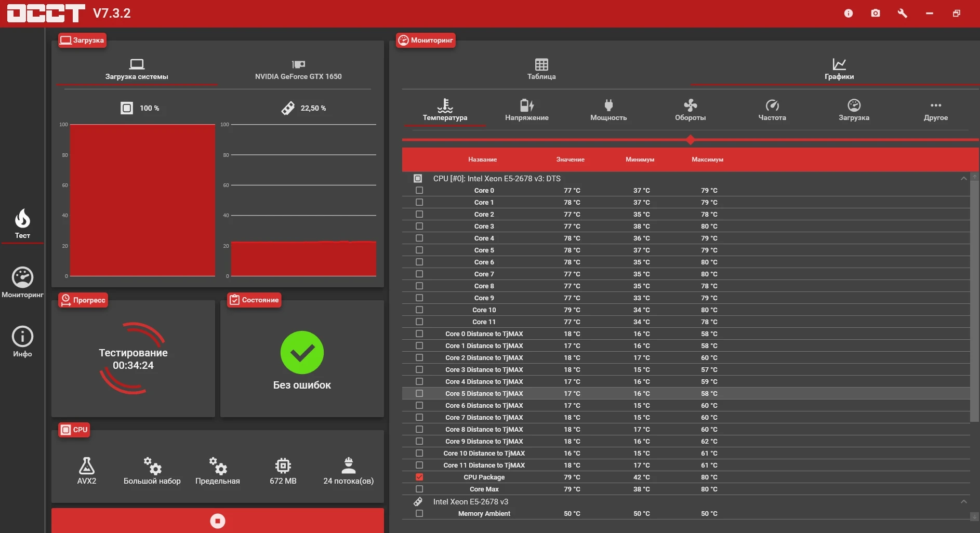Toggle all sensors in the CPU [#0] group
Screen dimensions: 980x533
point(418,178)
